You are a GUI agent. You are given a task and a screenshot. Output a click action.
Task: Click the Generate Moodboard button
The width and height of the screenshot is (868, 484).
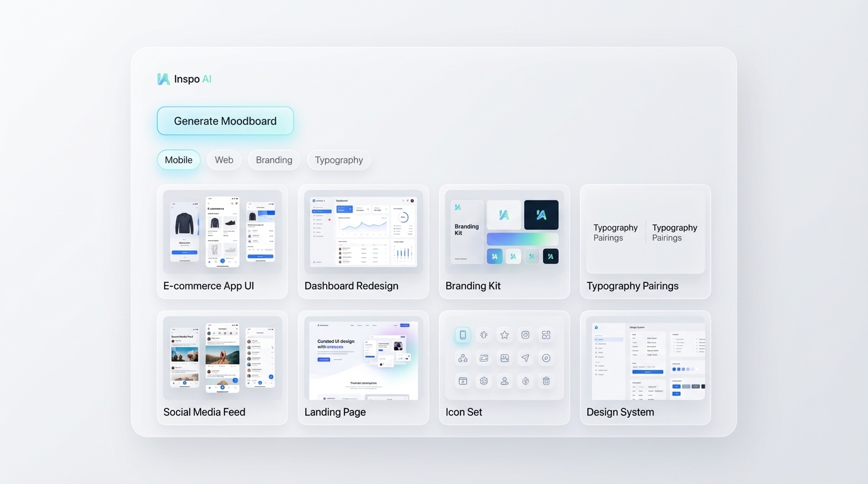(225, 120)
